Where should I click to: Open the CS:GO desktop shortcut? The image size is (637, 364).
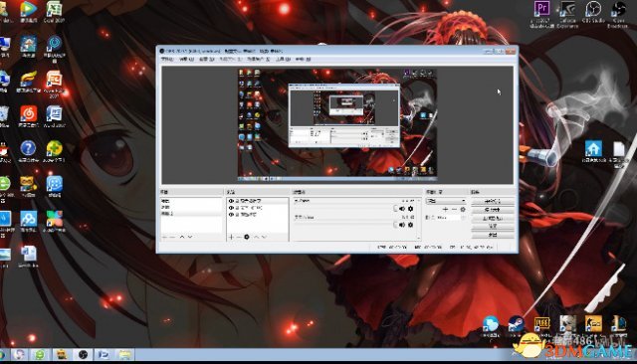pyautogui.click(x=593, y=326)
